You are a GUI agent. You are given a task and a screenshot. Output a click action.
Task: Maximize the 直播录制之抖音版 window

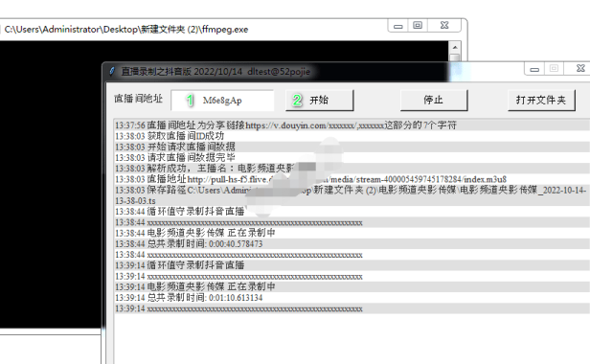pyautogui.click(x=554, y=69)
